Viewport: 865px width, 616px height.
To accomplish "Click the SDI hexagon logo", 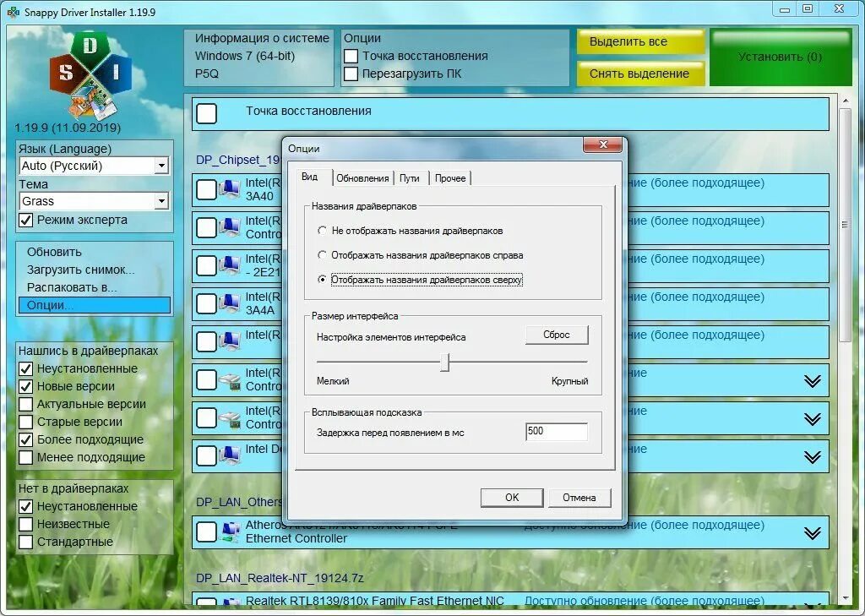I will (90, 75).
